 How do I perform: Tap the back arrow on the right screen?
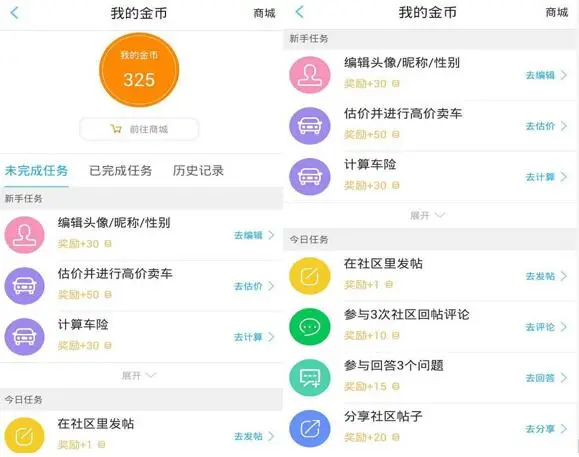tap(300, 12)
